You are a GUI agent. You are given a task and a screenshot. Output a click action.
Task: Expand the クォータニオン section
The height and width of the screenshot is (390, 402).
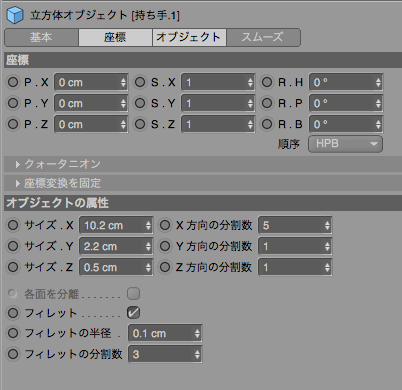[x=203, y=164]
